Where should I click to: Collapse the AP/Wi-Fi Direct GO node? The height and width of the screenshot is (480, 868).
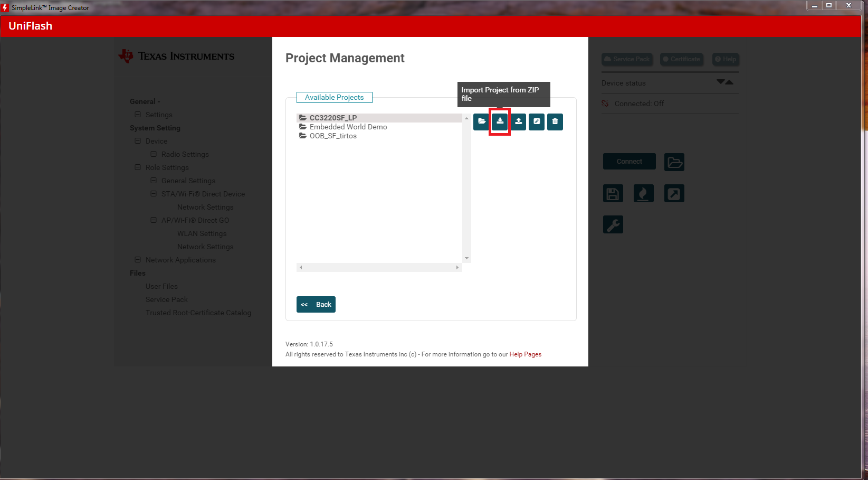(x=154, y=220)
